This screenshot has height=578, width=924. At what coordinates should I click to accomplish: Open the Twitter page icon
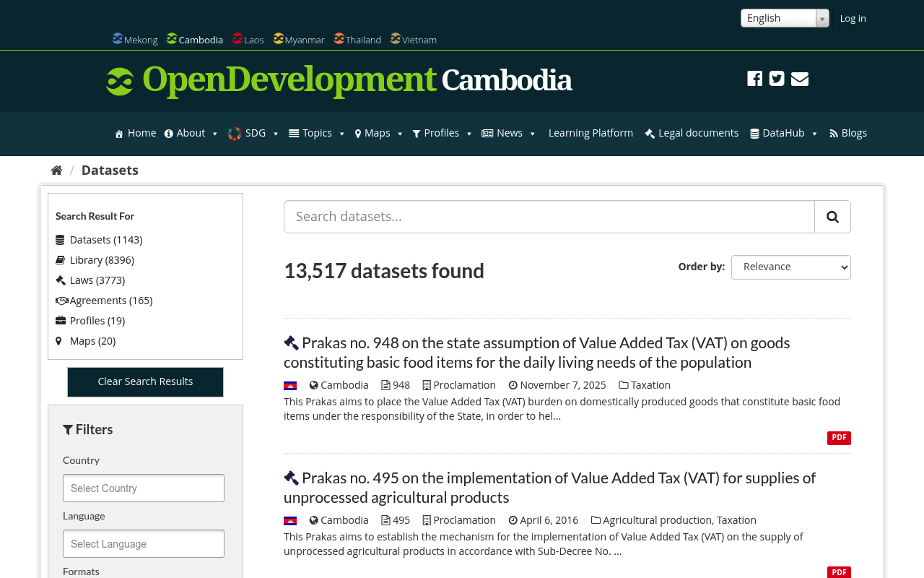coord(777,79)
